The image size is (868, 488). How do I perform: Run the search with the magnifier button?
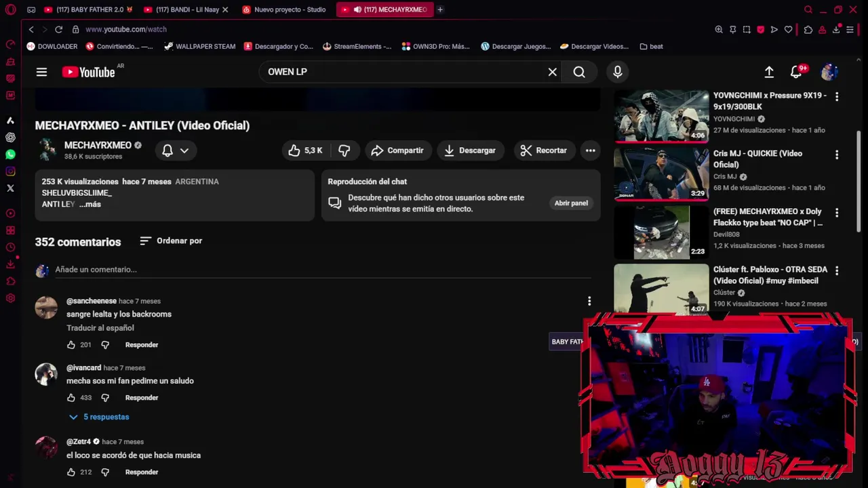click(579, 72)
